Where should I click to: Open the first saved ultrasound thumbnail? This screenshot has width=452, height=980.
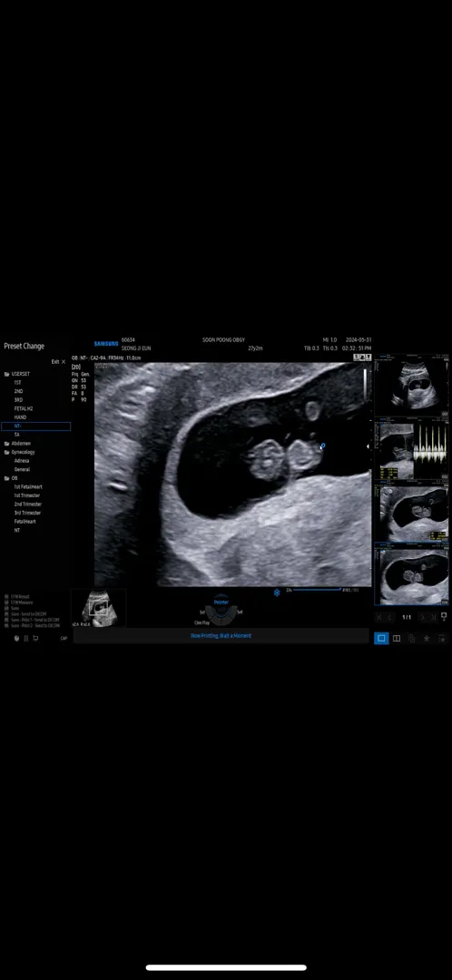point(411,386)
